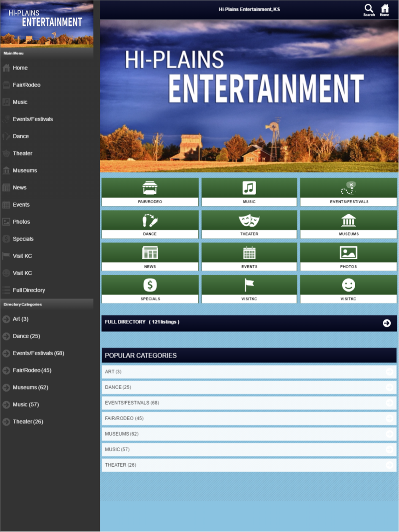Tap the Home house icon in header
The image size is (399, 532).
[x=384, y=10]
